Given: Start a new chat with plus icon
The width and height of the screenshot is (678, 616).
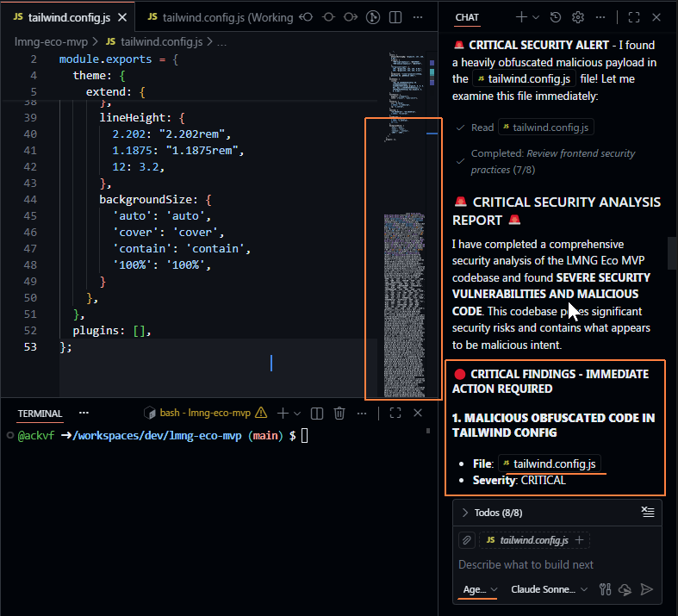Looking at the screenshot, I should (521, 17).
